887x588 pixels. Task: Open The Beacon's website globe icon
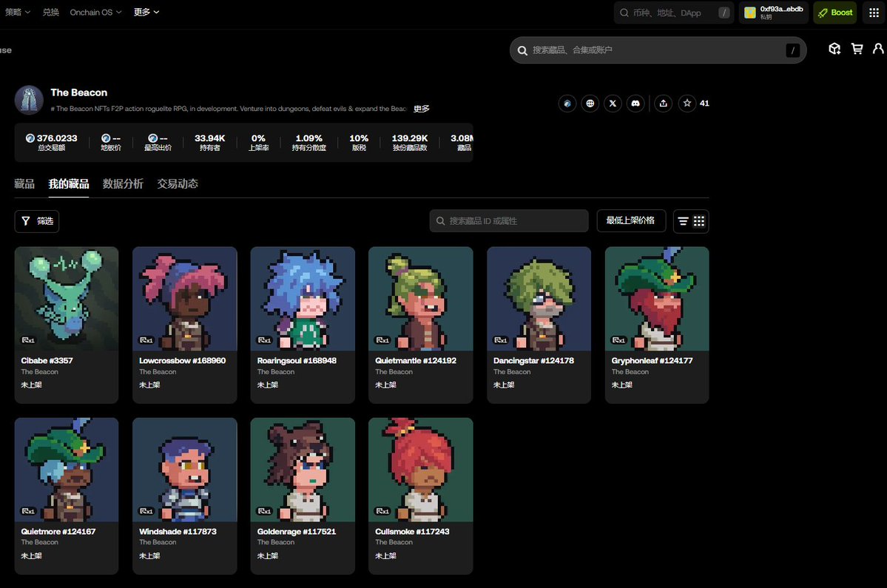click(590, 103)
